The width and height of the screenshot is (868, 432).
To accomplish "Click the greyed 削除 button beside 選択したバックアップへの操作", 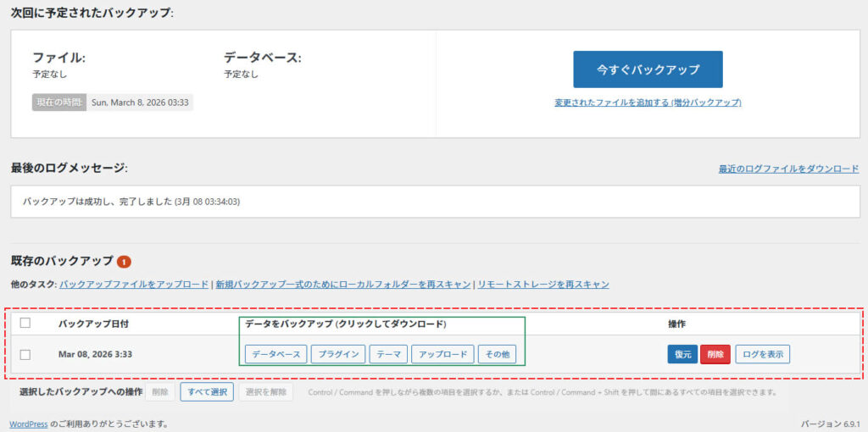I will coord(160,392).
